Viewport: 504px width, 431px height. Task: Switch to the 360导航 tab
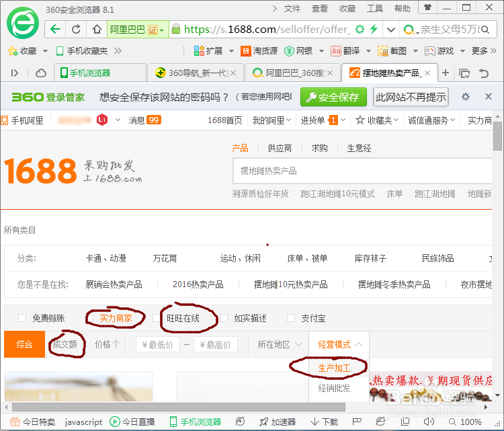coord(196,73)
